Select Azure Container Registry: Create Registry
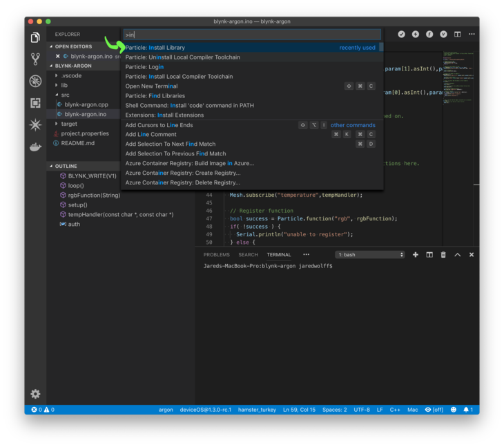504x447 pixels. 251,173
